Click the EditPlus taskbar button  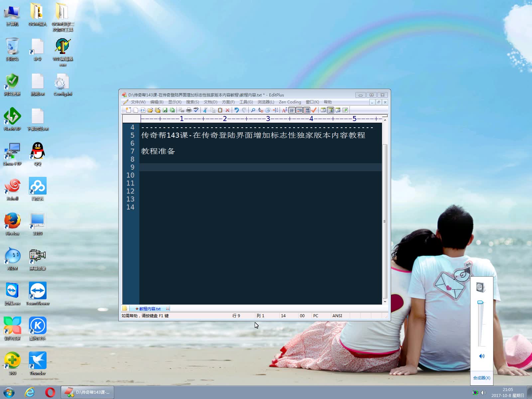pos(87,392)
